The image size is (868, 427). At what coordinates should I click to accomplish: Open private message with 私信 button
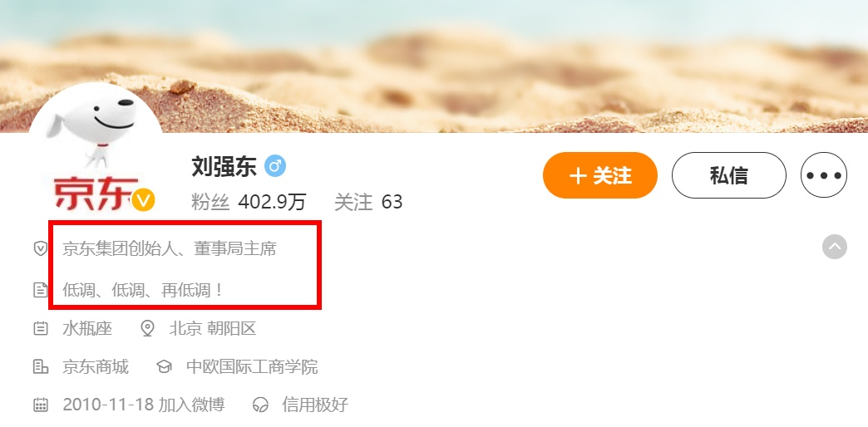coord(728,175)
